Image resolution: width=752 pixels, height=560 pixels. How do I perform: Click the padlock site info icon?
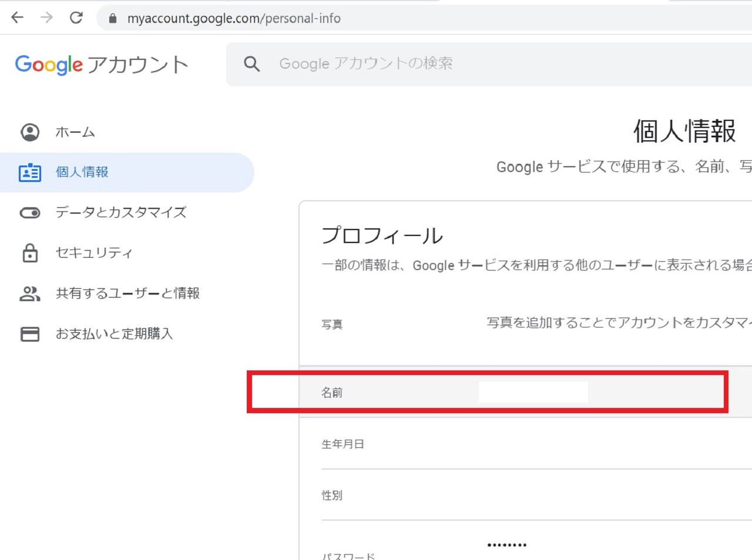pos(113,19)
